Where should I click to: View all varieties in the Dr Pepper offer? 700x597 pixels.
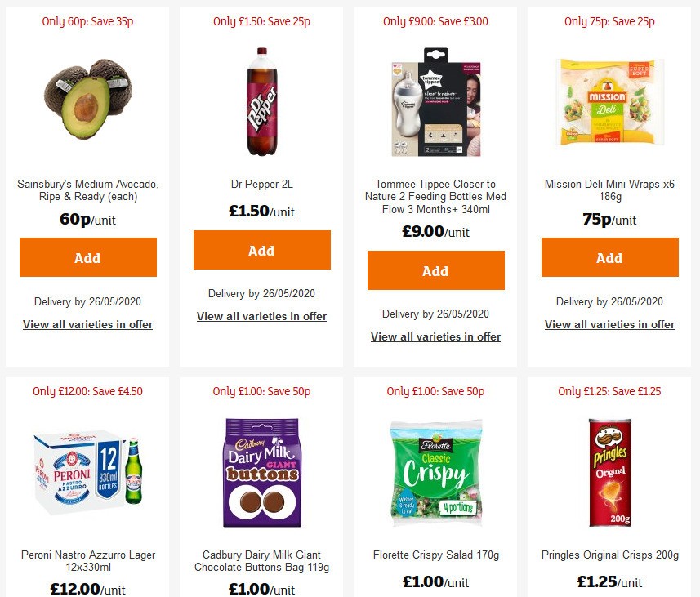261,316
